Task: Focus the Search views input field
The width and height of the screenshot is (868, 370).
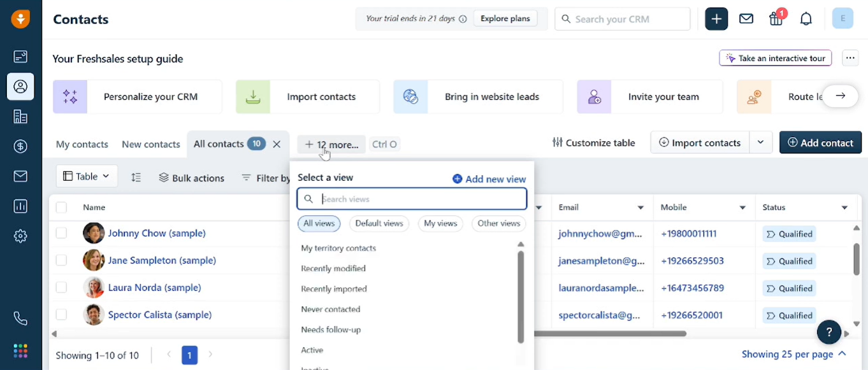Action: tap(421, 199)
